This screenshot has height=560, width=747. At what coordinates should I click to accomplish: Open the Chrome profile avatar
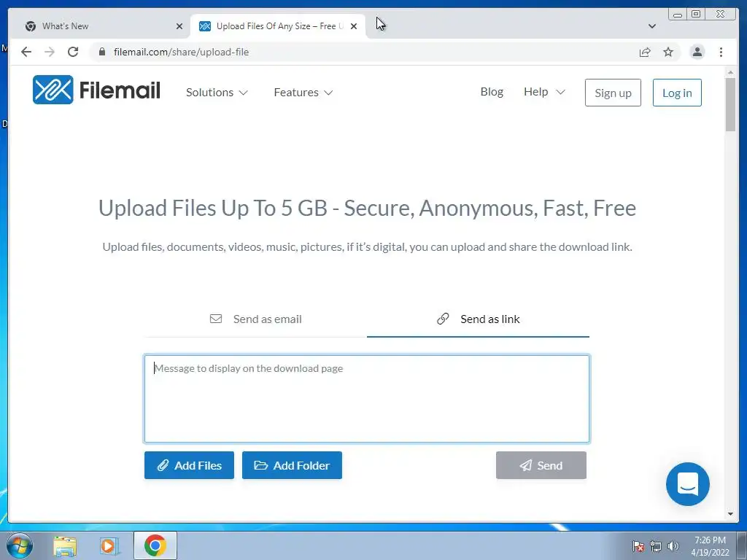point(697,52)
